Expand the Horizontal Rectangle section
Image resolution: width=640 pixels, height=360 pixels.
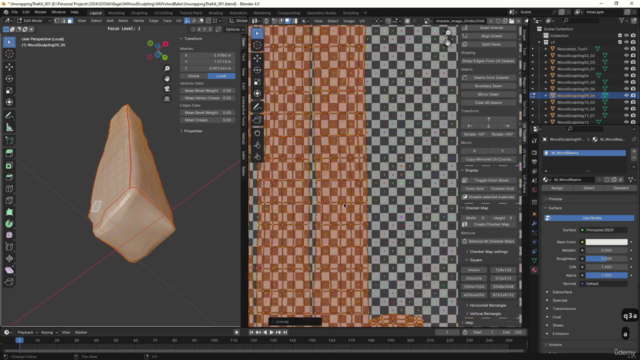[x=487, y=305]
